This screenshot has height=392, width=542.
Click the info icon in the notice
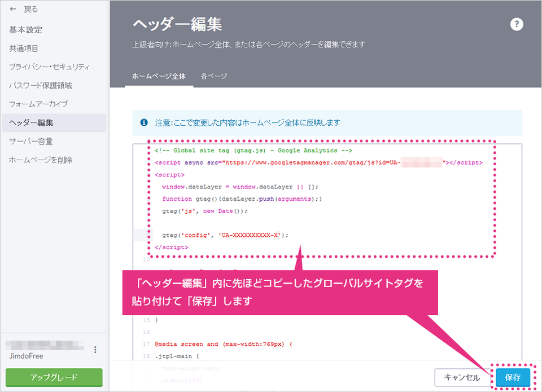[144, 122]
